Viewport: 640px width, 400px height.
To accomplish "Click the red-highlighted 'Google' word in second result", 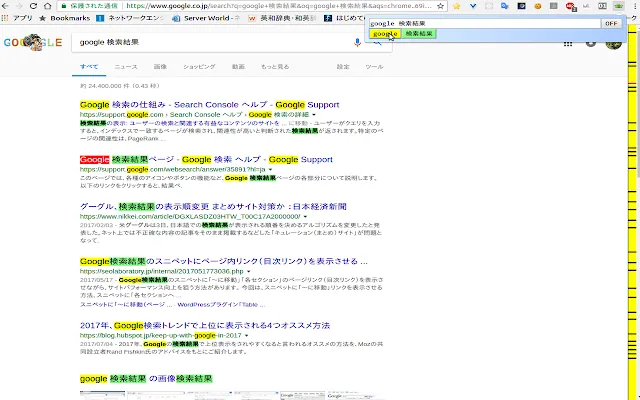I will [x=95, y=159].
